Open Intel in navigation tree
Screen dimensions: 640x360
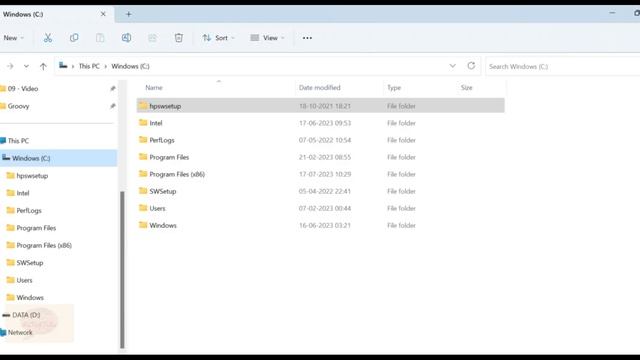(x=23, y=193)
